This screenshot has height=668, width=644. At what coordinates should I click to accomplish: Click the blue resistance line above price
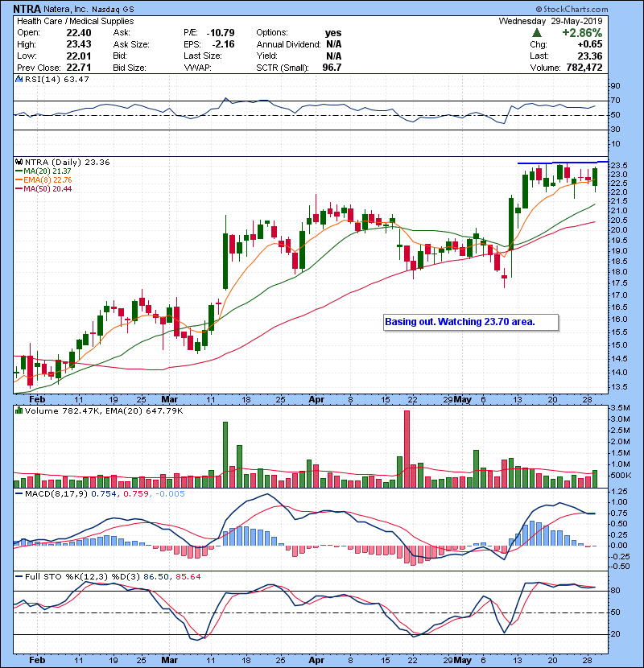coord(563,163)
